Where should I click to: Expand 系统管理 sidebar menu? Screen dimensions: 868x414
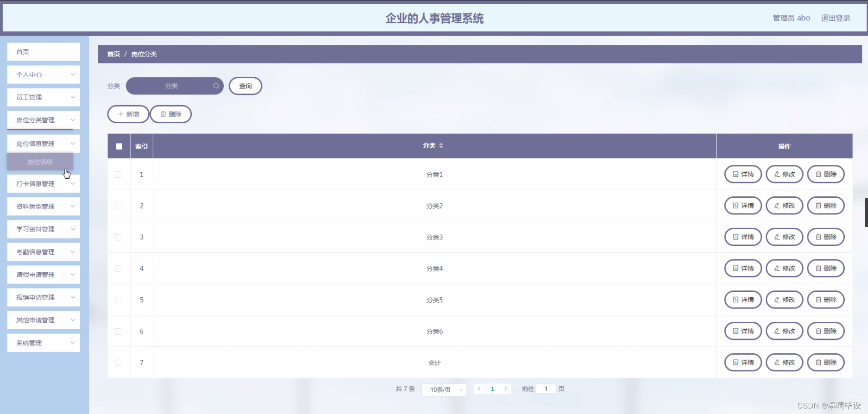(x=44, y=343)
